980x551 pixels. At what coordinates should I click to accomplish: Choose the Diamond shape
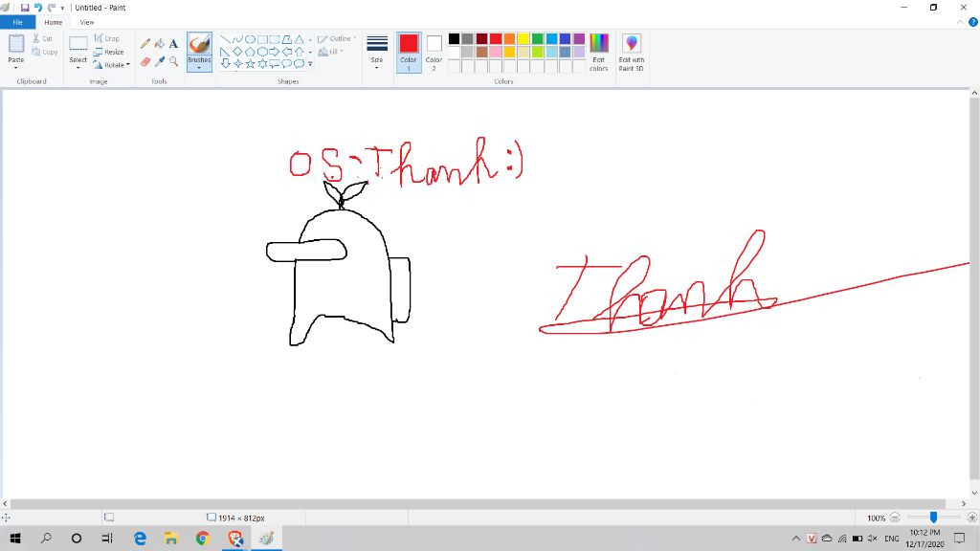tap(237, 52)
